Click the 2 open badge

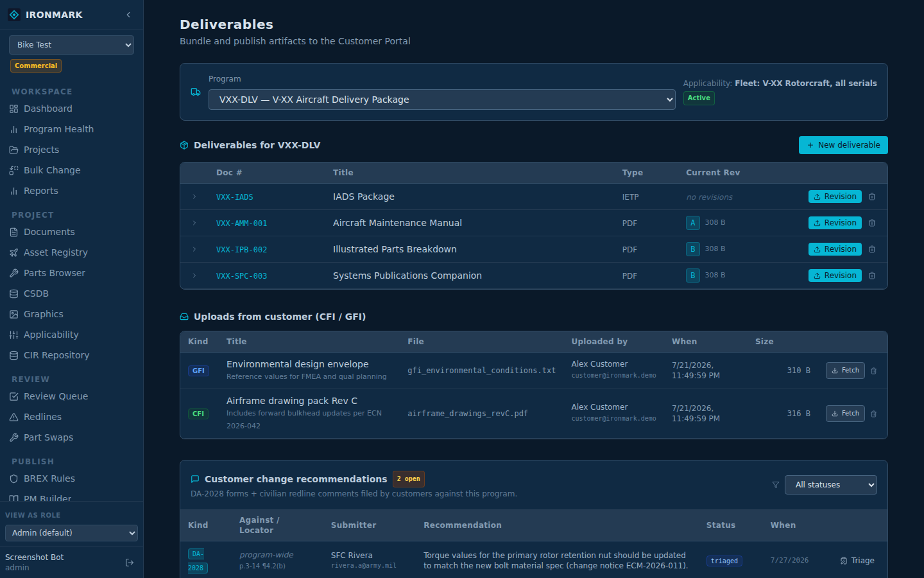point(409,479)
